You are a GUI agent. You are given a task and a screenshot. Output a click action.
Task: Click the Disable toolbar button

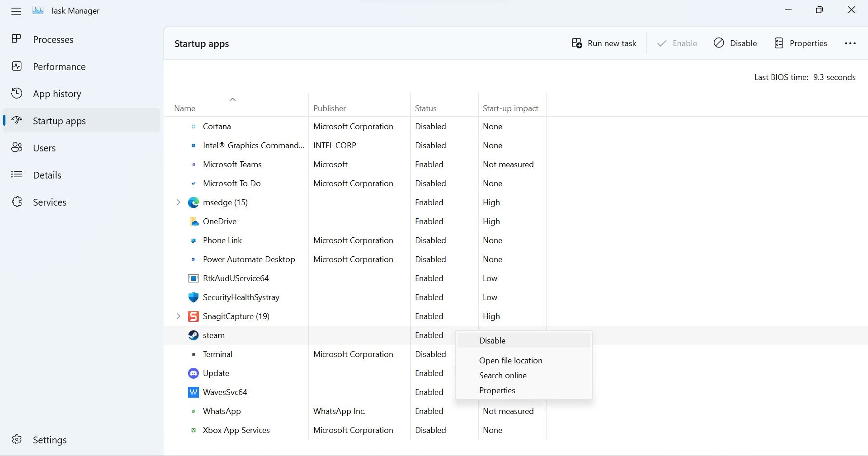pos(735,43)
